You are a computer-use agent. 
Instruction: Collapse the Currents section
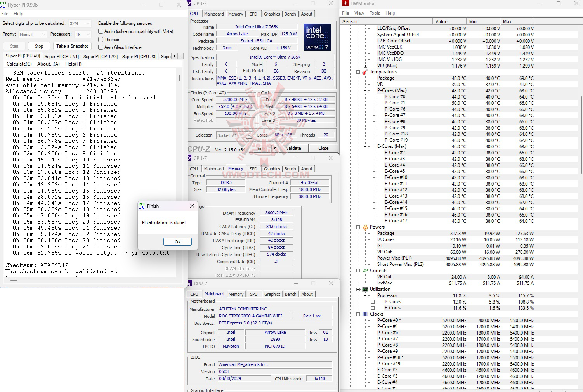(x=358, y=271)
